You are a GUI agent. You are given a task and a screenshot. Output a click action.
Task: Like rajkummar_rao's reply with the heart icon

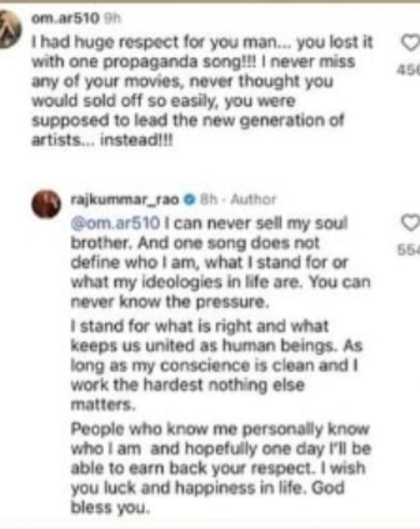point(411,223)
